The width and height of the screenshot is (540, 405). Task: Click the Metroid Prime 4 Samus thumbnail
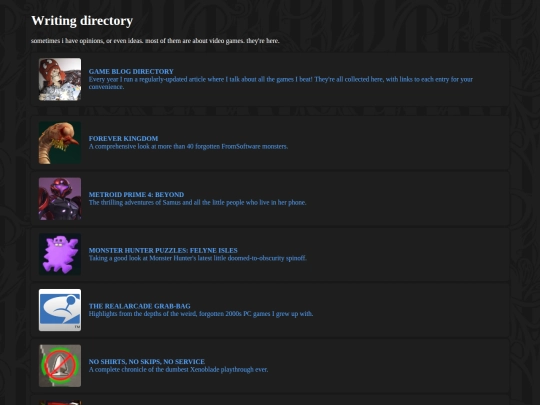tap(60, 199)
